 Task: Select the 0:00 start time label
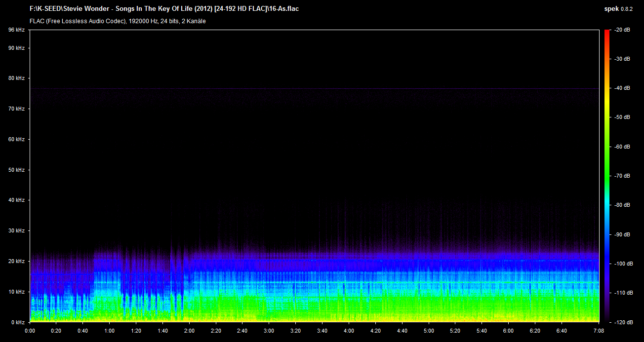[30, 331]
